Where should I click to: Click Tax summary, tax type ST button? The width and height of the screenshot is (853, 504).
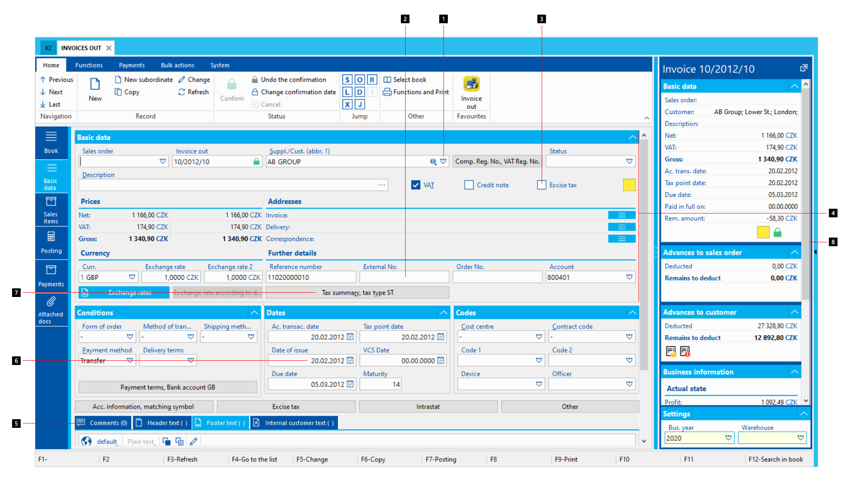tap(357, 293)
